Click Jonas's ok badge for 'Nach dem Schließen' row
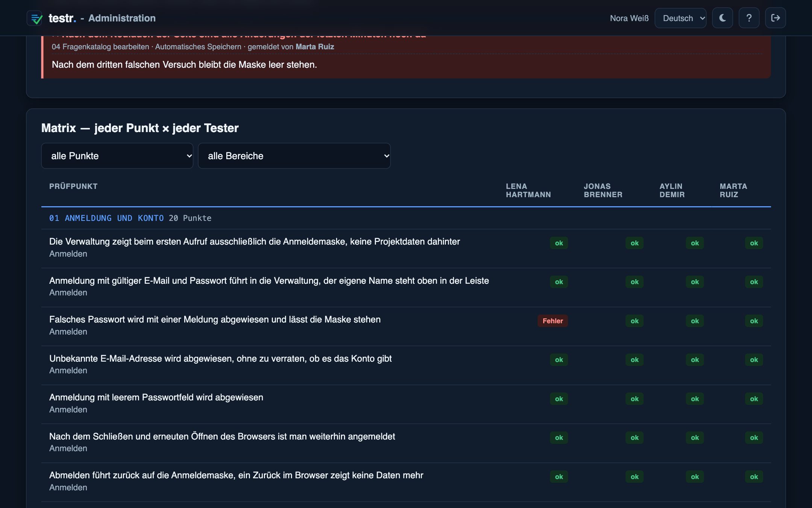This screenshot has height=508, width=812. pyautogui.click(x=635, y=438)
